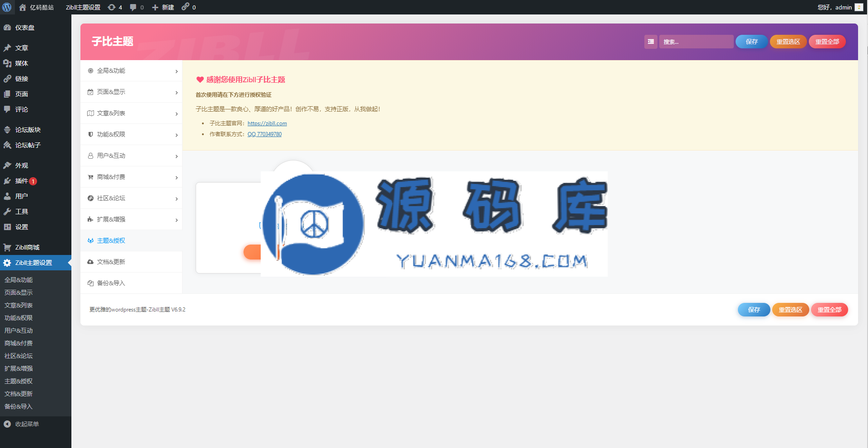Open sidebar submenu 社区&论坛
868x448 pixels.
[x=19, y=356]
